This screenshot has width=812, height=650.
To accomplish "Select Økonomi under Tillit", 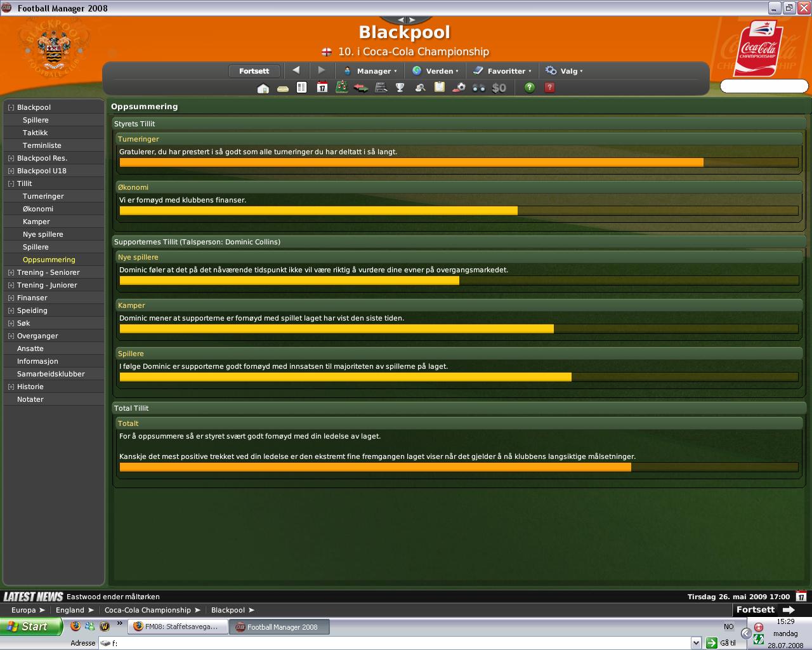I will coord(38,209).
